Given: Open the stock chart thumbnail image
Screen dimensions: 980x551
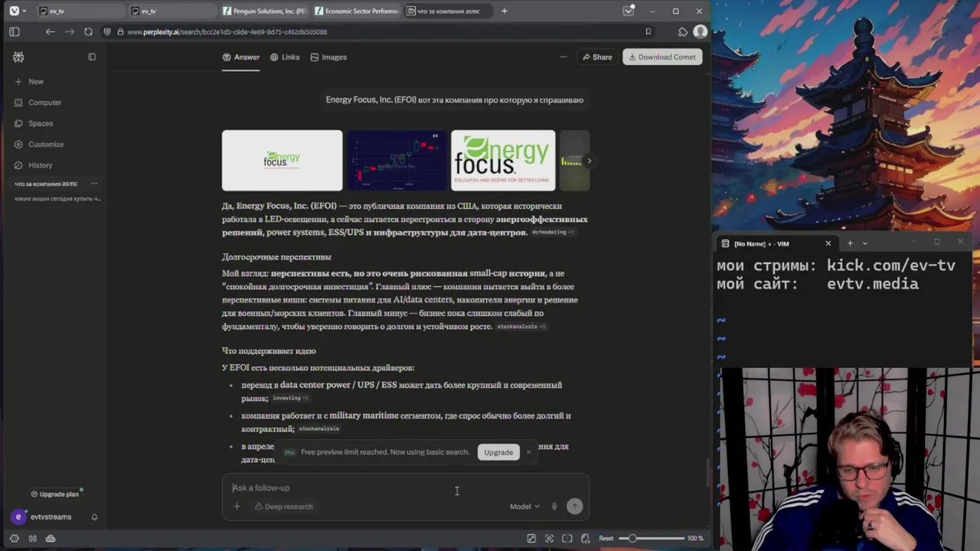Looking at the screenshot, I should [397, 160].
